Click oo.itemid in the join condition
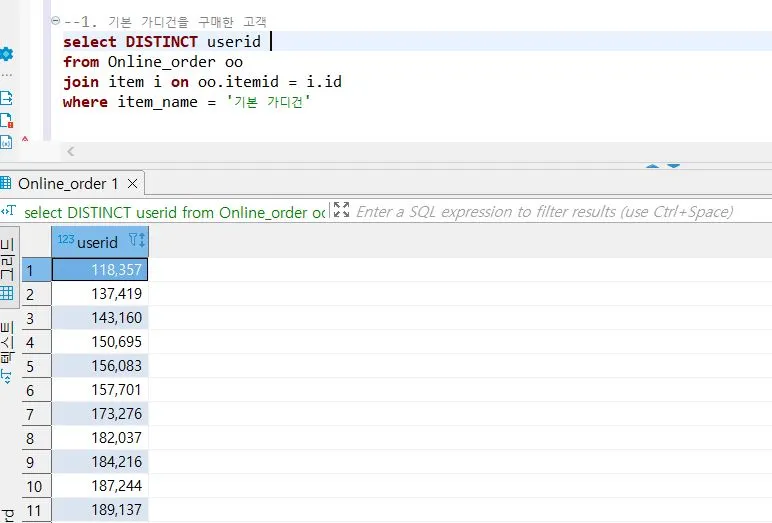Image resolution: width=772 pixels, height=523 pixels. pyautogui.click(x=238, y=82)
